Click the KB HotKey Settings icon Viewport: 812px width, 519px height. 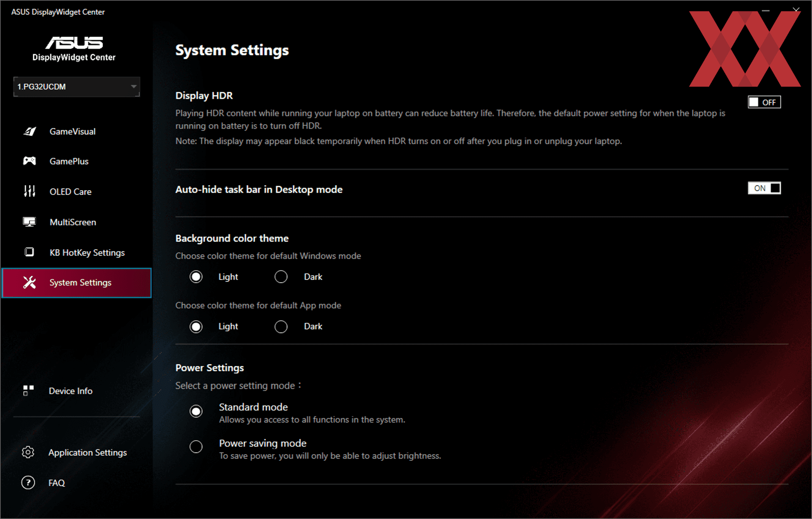point(30,252)
